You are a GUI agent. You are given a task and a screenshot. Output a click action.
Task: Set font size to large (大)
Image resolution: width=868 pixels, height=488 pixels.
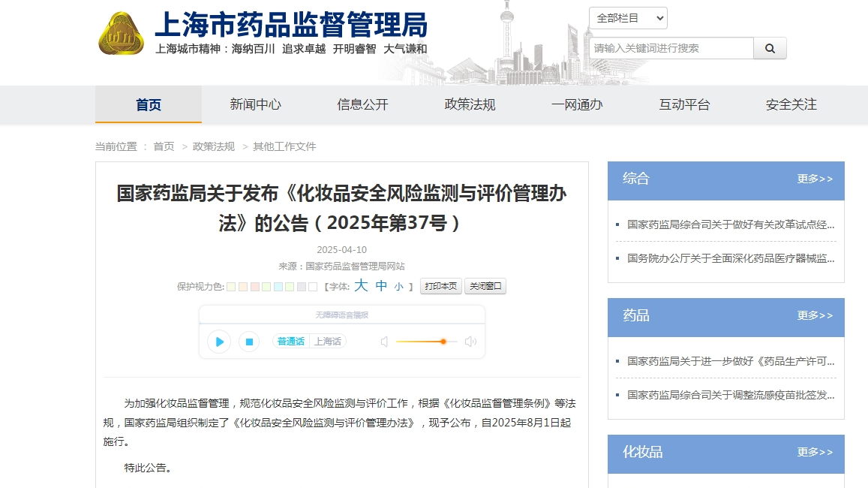click(x=361, y=286)
